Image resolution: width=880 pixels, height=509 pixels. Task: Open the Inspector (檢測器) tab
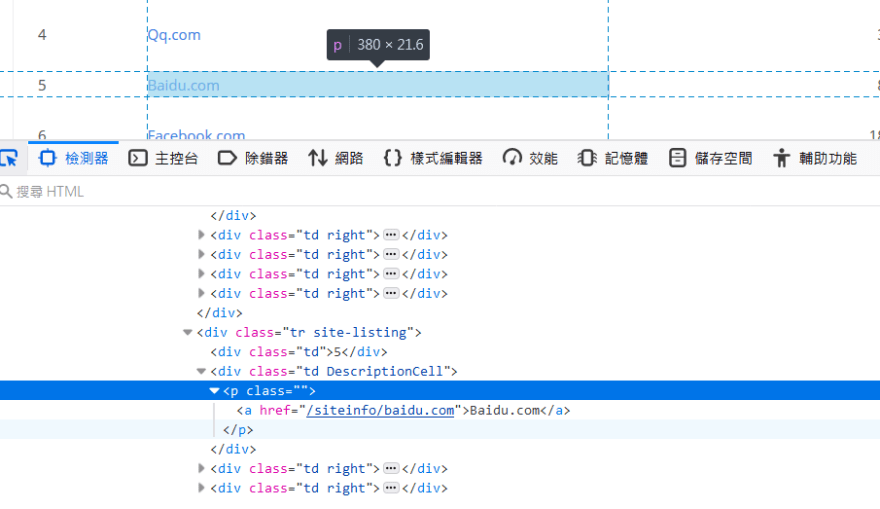(x=73, y=158)
